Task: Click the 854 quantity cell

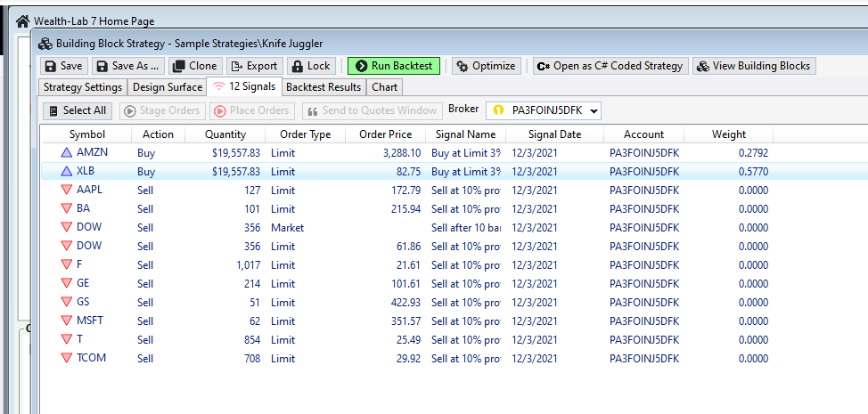Action: (252, 339)
